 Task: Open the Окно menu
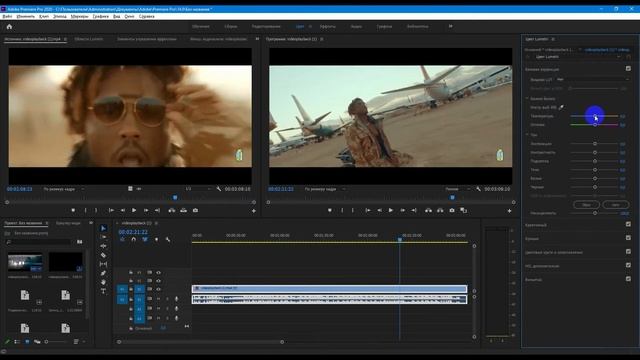[129, 16]
